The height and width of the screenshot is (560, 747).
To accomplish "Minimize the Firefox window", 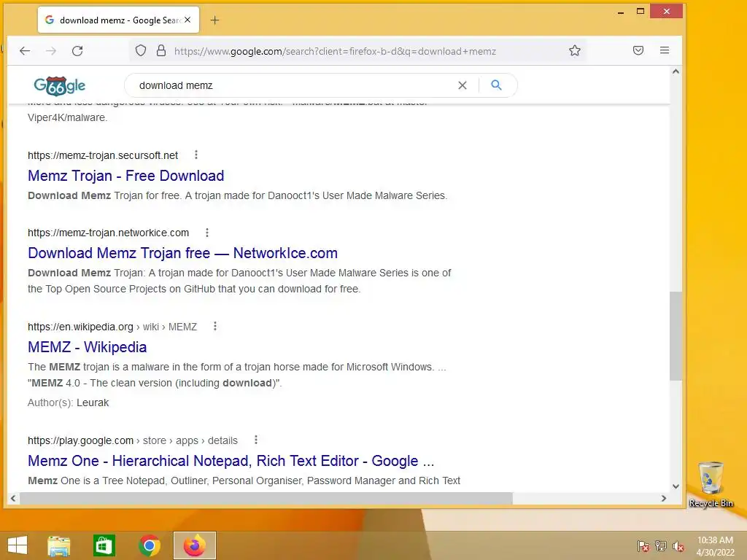I will coord(620,12).
